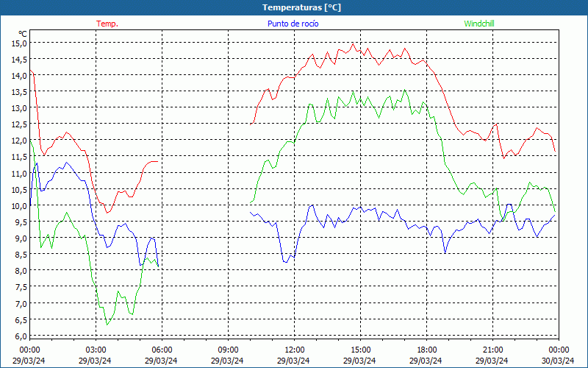
Task: Click the 9,0 y-axis value
Action: (22, 238)
